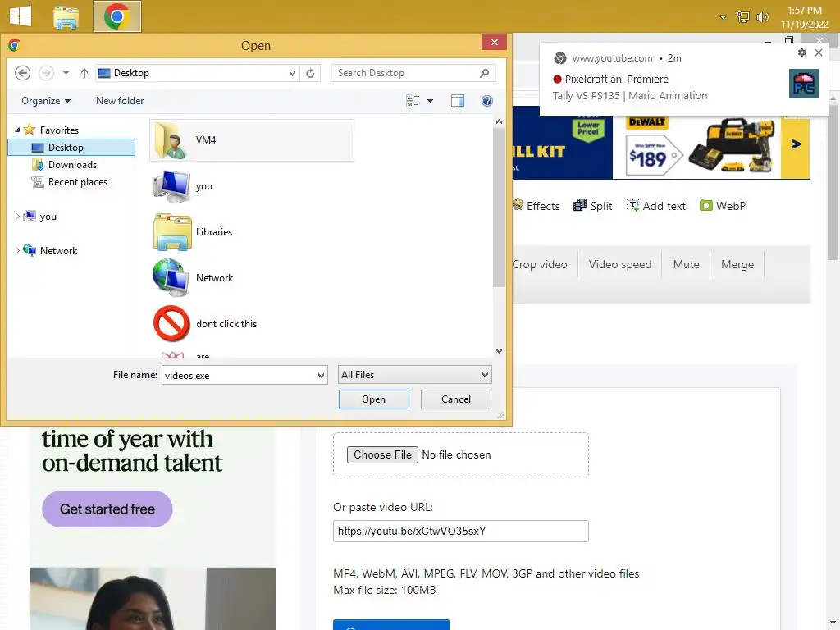Click the Windows Start button
Viewport: 840px width, 630px height.
pyautogui.click(x=21, y=16)
